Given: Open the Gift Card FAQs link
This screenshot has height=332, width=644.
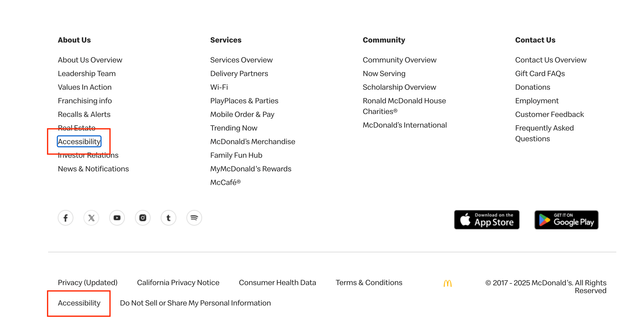Looking at the screenshot, I should coord(540,74).
